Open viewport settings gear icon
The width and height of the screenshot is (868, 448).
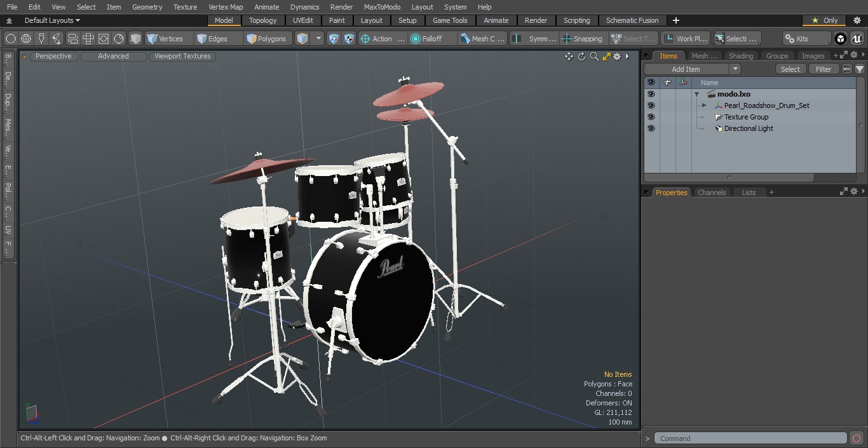pos(617,57)
